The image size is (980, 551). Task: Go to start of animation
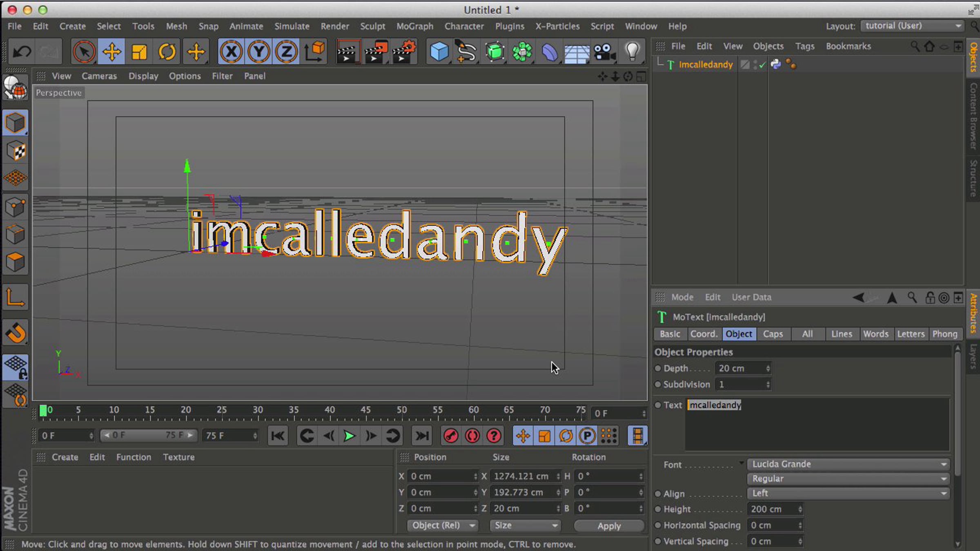tap(278, 436)
